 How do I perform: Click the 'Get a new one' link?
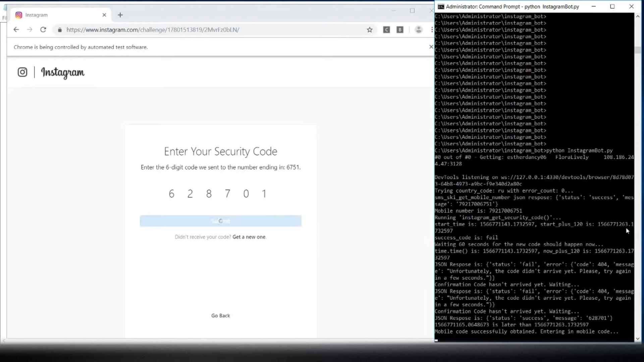[x=249, y=237]
